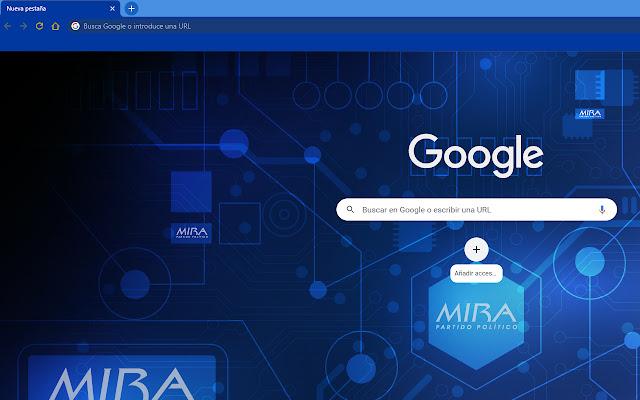Start voice search with microphone icon
The image size is (640, 400).
[602, 209]
